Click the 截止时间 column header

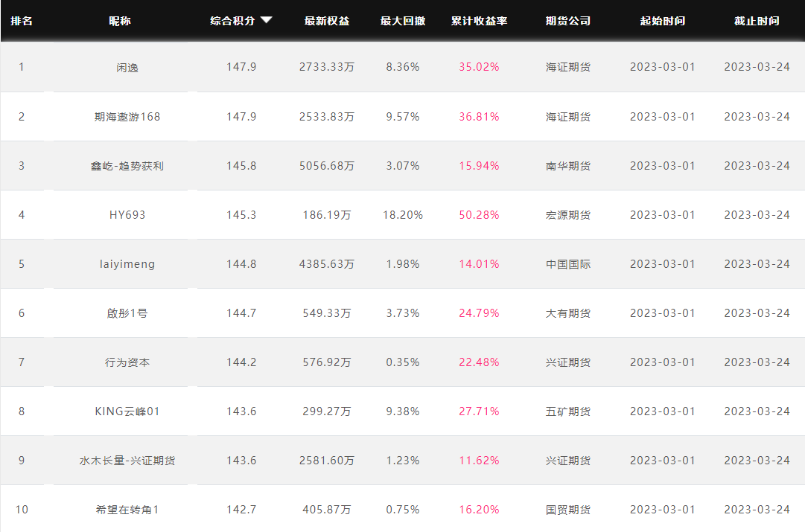click(x=757, y=21)
